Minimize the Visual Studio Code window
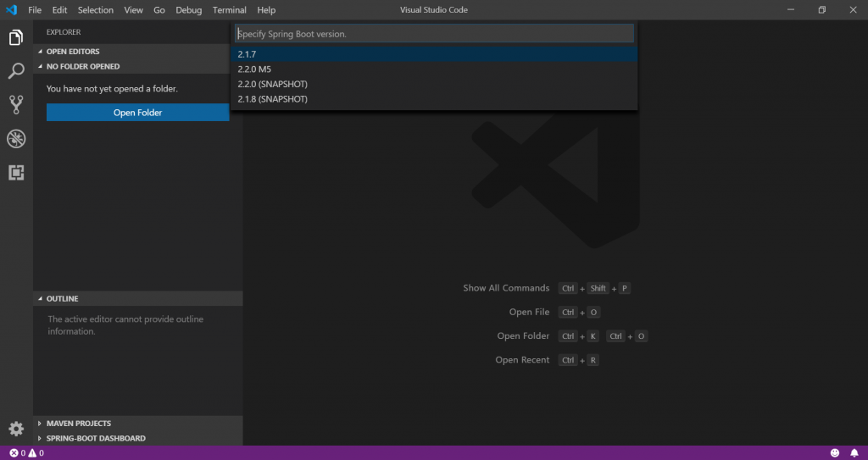Viewport: 868px width, 460px height. 791,10
